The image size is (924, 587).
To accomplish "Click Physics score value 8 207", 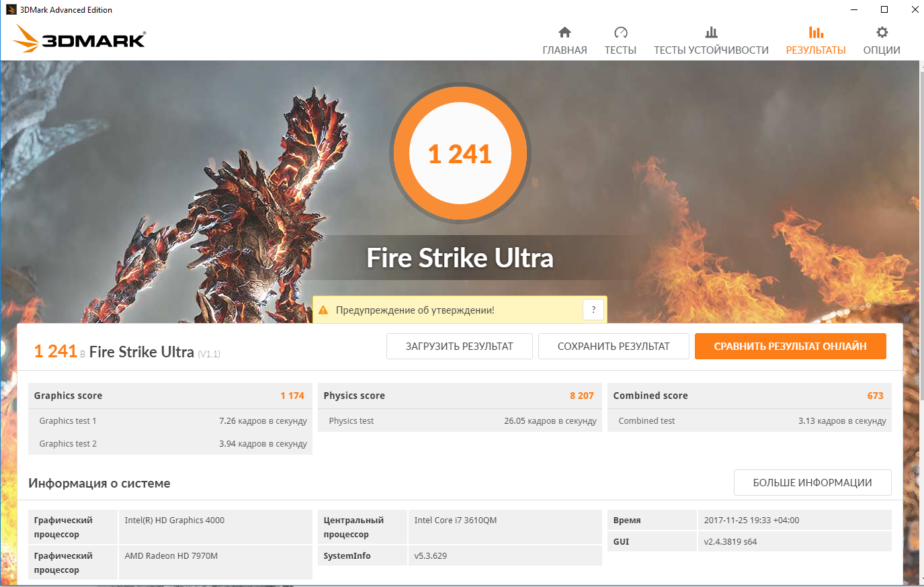I will (x=582, y=396).
